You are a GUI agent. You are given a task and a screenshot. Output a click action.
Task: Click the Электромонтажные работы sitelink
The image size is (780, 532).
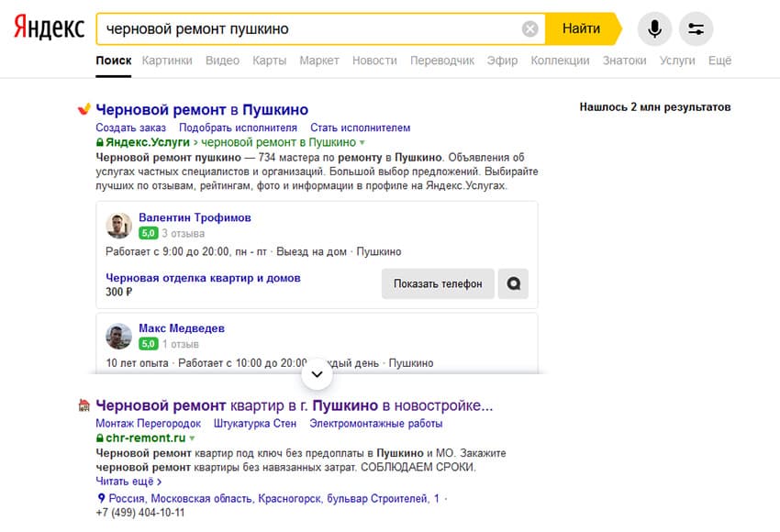click(376, 424)
